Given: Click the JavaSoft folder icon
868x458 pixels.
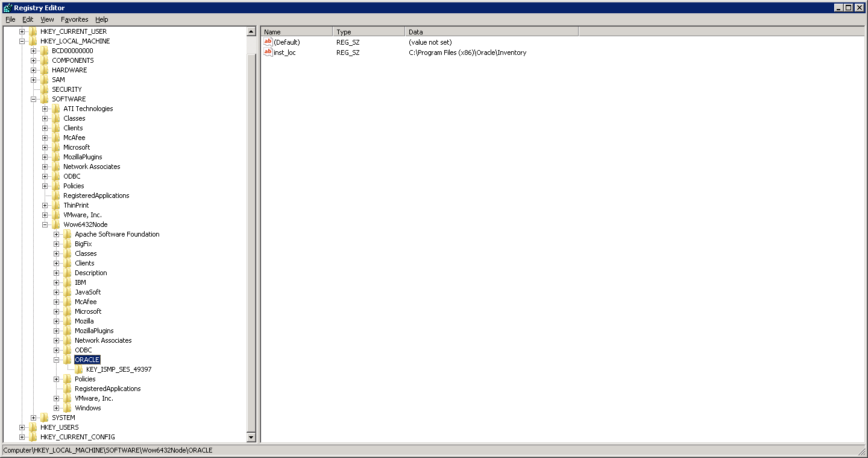Looking at the screenshot, I should (68, 292).
